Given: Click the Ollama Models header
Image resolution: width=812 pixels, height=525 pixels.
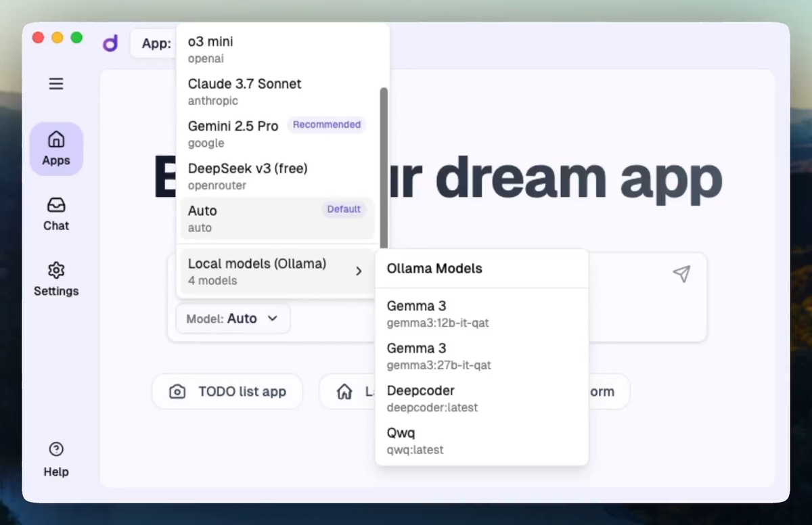Looking at the screenshot, I should tap(434, 269).
